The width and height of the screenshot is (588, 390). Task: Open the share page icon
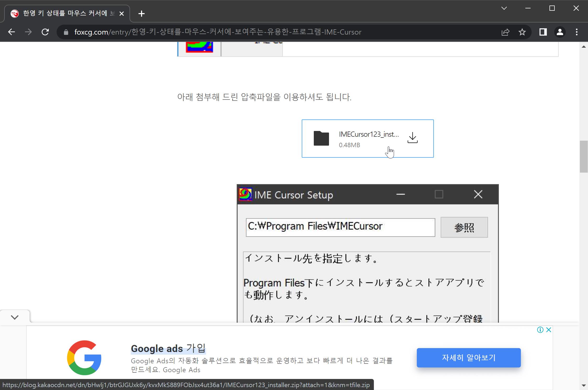[x=505, y=32]
